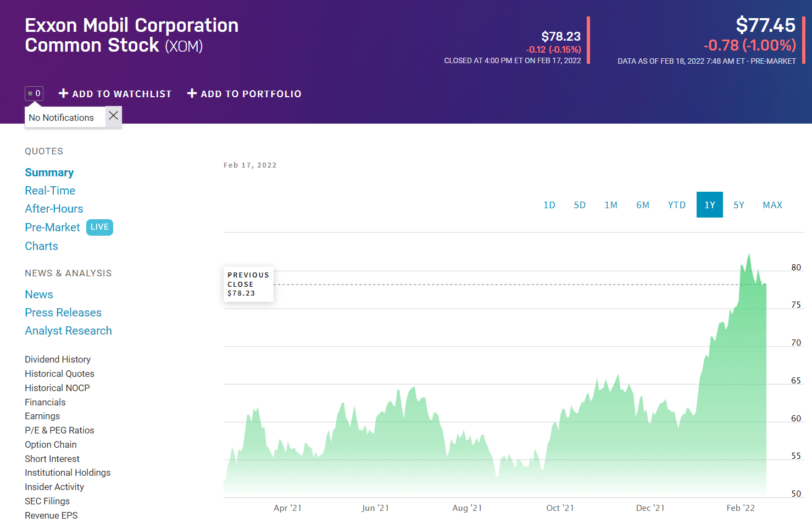Click the plus icon for Add to Portfolio
This screenshot has width=812, height=523.
[x=192, y=93]
